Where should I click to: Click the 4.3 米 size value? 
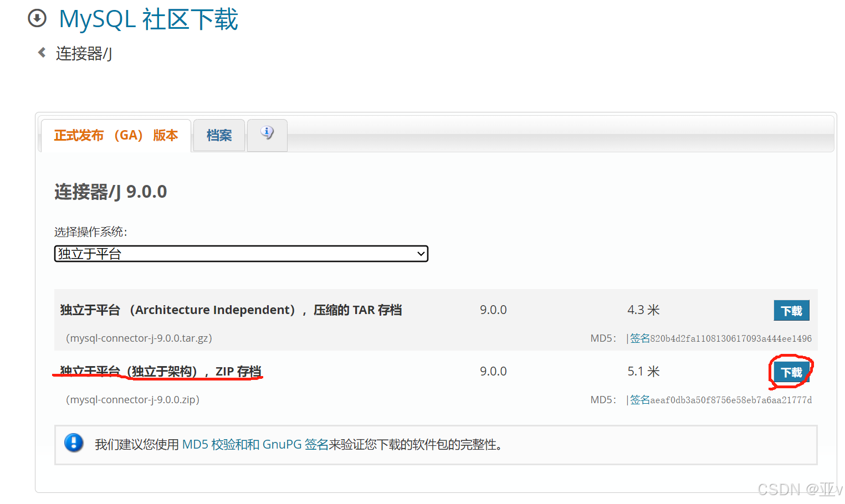tap(643, 310)
